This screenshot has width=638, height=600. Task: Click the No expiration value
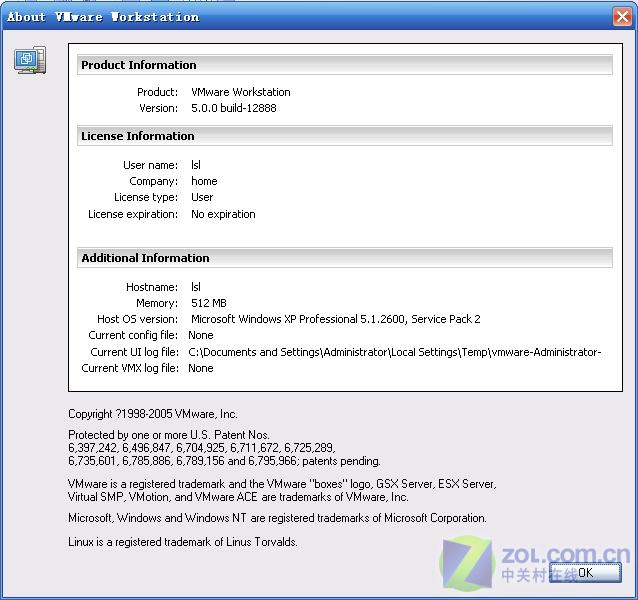click(223, 214)
